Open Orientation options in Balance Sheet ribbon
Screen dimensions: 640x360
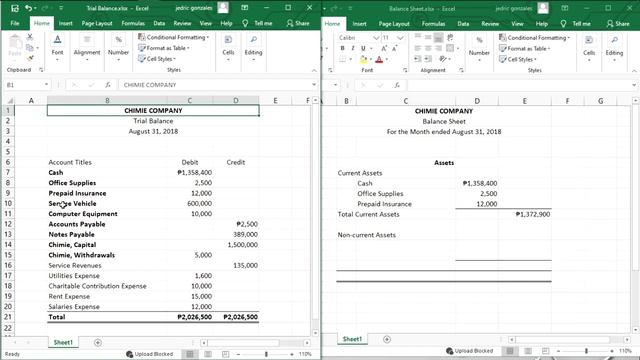[x=443, y=59]
